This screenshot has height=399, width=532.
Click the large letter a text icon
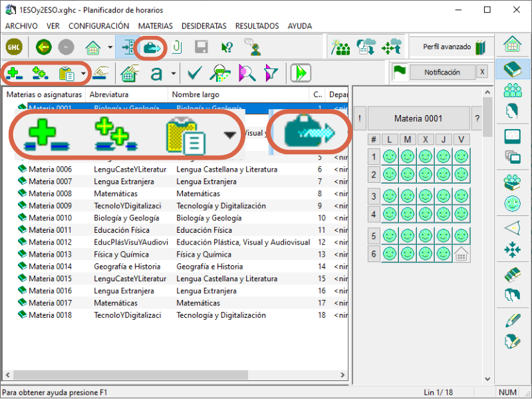(x=156, y=73)
